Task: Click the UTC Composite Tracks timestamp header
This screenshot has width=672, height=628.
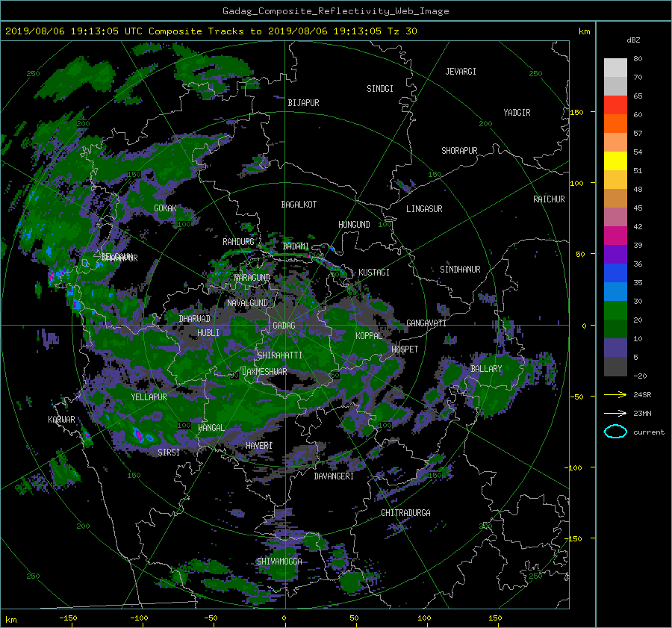Action: coord(211,31)
